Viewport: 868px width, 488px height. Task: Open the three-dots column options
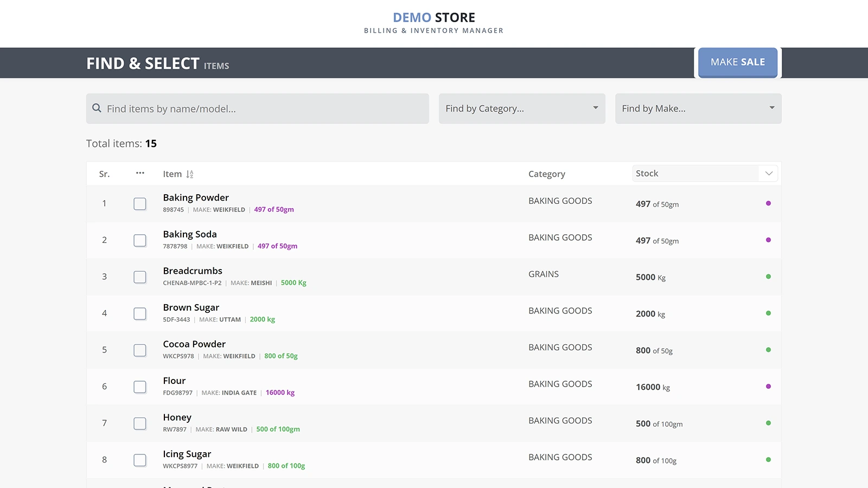tap(140, 174)
